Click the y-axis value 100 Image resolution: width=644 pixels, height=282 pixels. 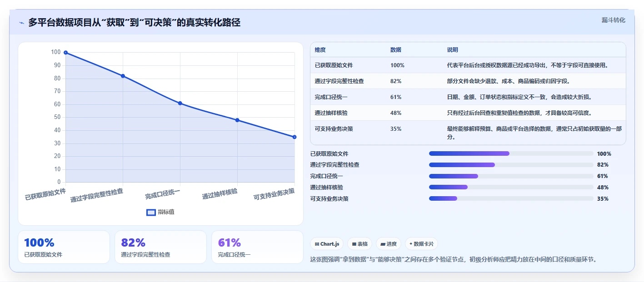point(56,52)
